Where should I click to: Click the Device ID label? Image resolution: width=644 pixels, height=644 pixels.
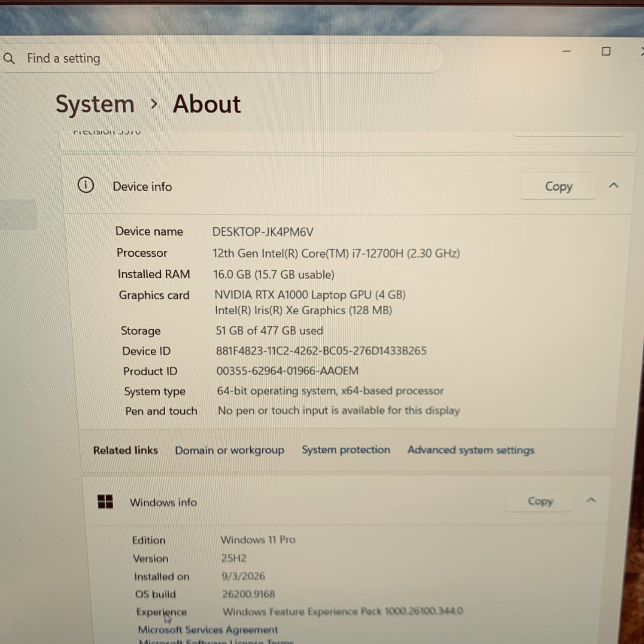[146, 351]
